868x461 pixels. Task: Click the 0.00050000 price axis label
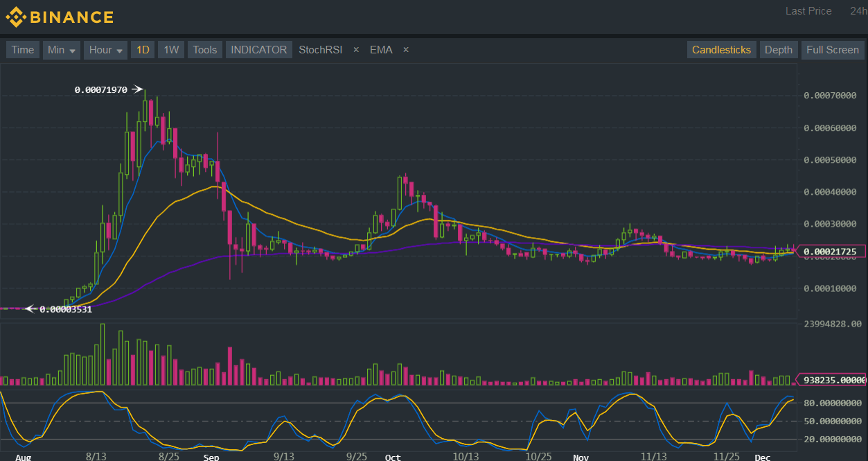coord(831,160)
